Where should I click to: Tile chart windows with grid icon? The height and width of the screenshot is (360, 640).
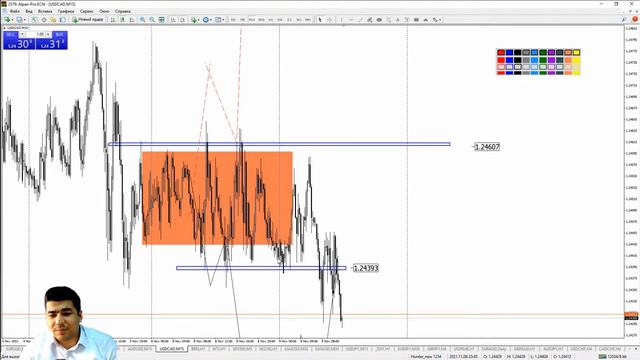[162, 20]
